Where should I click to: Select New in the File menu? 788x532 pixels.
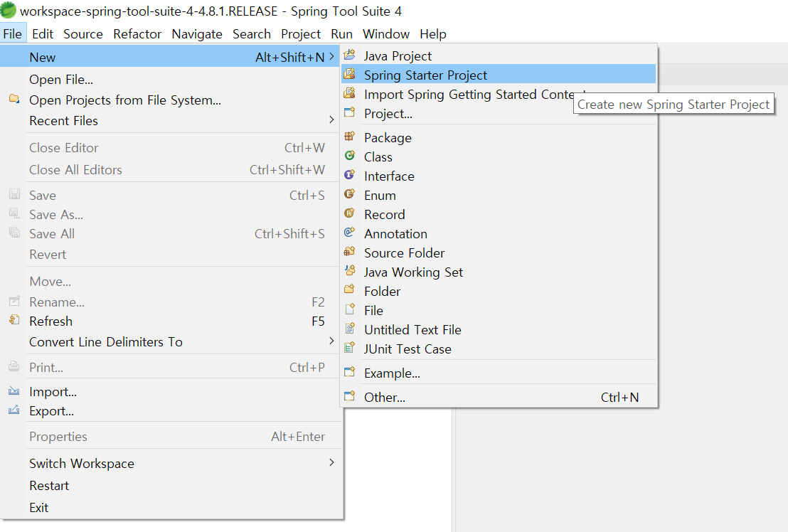[x=171, y=57]
